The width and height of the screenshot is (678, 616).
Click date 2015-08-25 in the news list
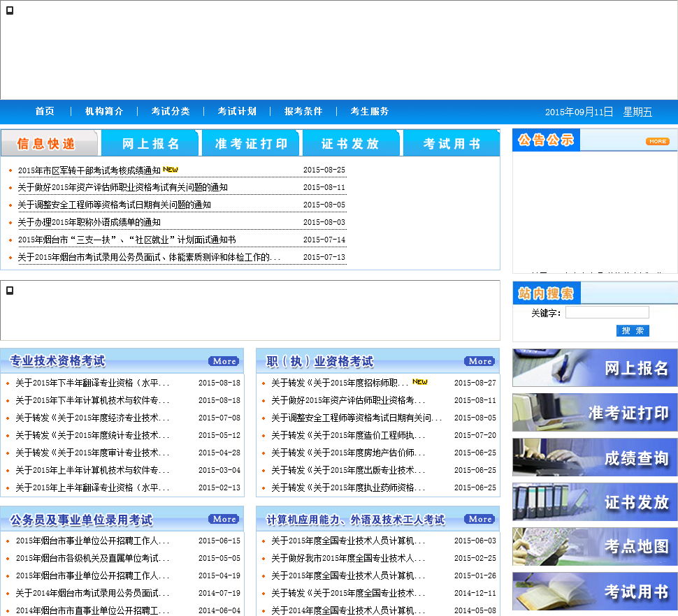[x=324, y=170]
